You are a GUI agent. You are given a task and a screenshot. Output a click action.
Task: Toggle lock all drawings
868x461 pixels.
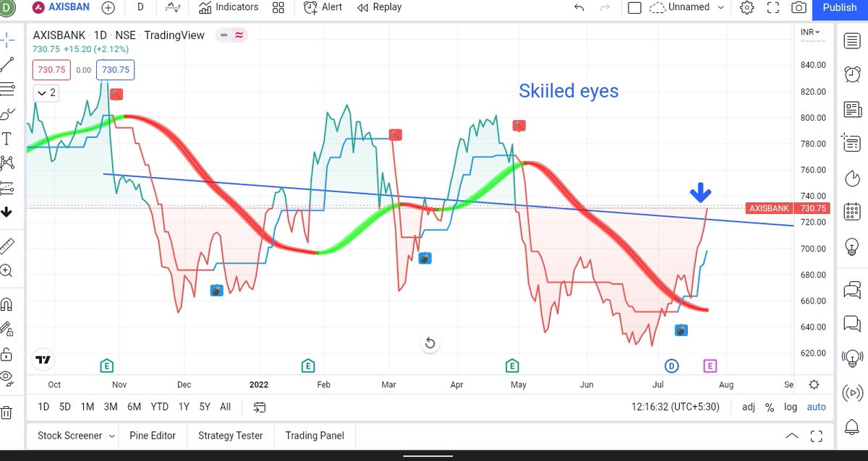pyautogui.click(x=7, y=354)
